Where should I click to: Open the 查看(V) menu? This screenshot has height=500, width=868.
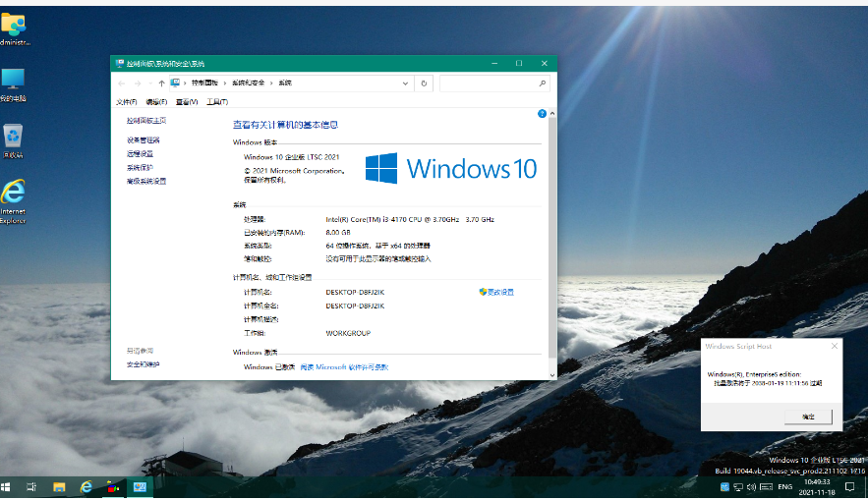coord(186,102)
